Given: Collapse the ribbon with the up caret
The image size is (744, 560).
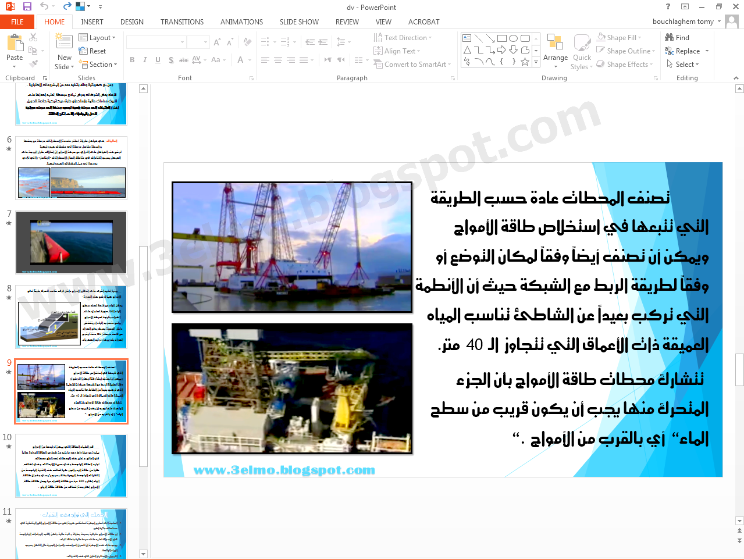Looking at the screenshot, I should (736, 77).
